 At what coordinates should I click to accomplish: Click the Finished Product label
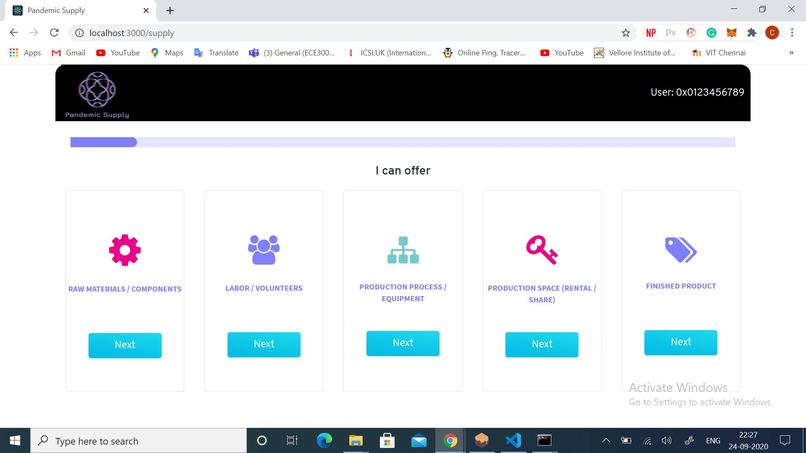(x=681, y=286)
